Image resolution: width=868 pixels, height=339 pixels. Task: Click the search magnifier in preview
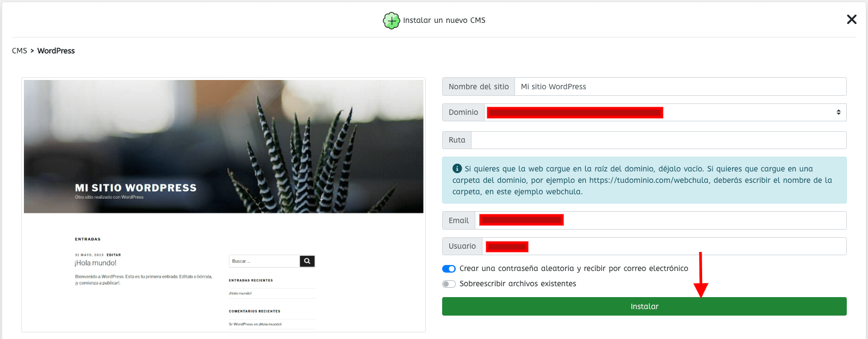307,261
